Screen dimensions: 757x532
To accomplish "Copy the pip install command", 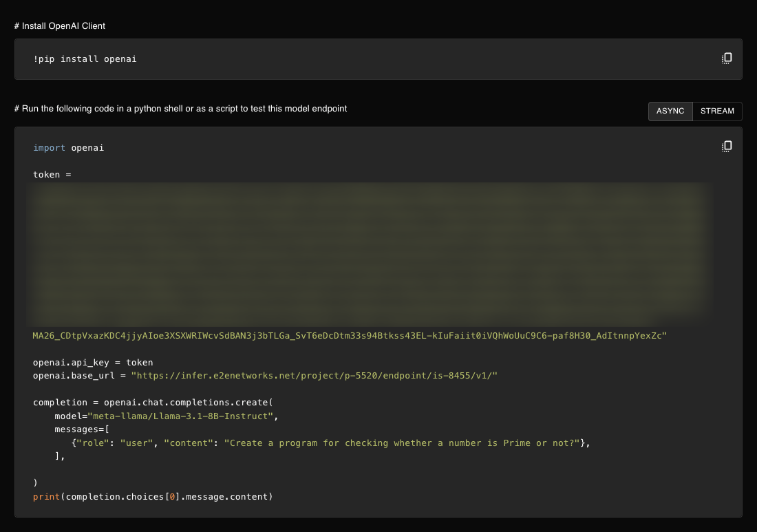I will (727, 58).
